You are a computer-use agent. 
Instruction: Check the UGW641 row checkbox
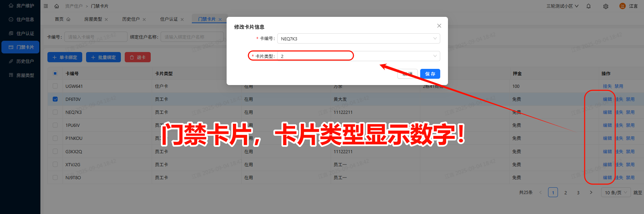pos(55,86)
